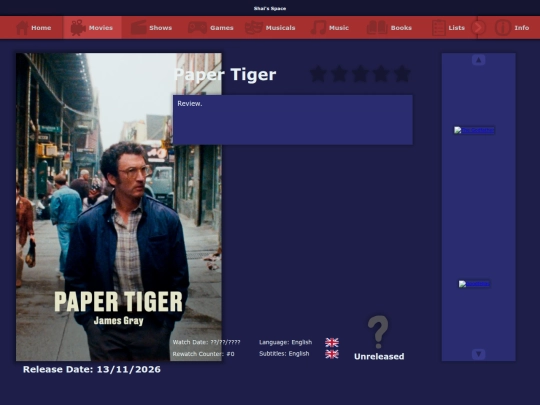The height and width of the screenshot is (405, 540).
Task: Click the Subtitles: English text
Action: tap(284, 354)
